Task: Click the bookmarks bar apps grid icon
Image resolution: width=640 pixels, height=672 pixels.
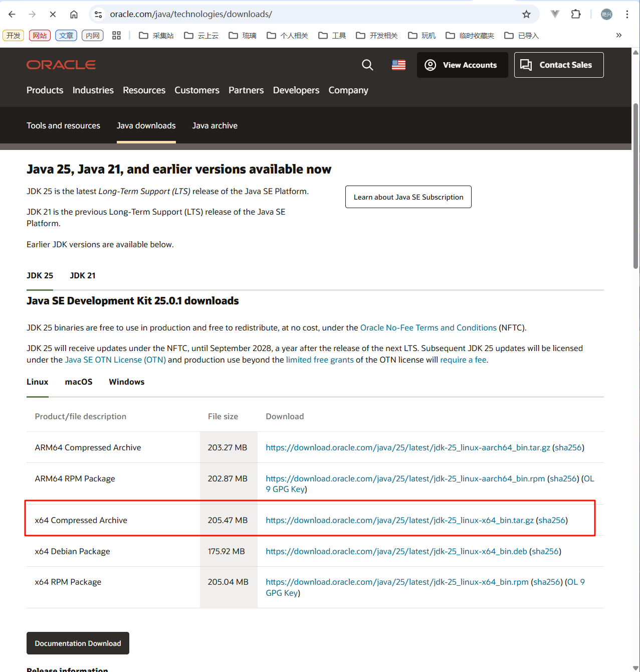Action: (117, 36)
